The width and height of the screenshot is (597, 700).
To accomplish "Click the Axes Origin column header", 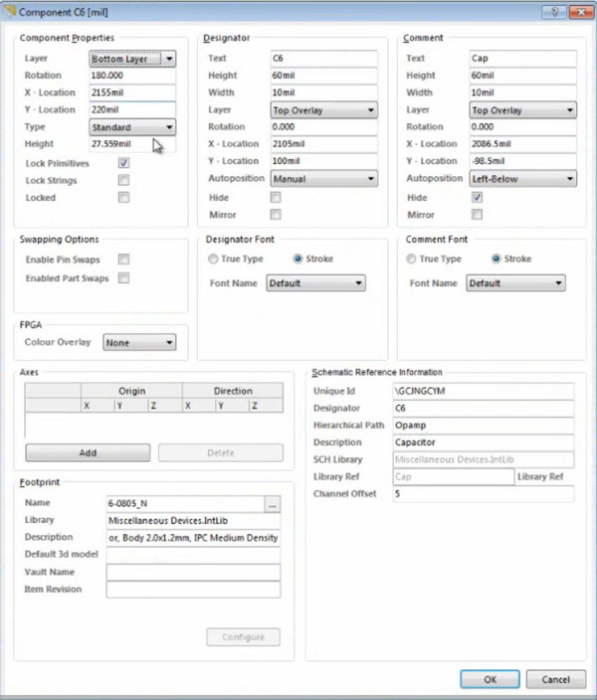I will tap(131, 391).
